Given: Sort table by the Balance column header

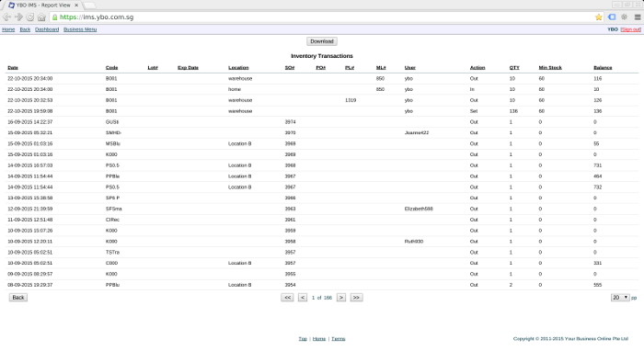Looking at the screenshot, I should pyautogui.click(x=603, y=68).
